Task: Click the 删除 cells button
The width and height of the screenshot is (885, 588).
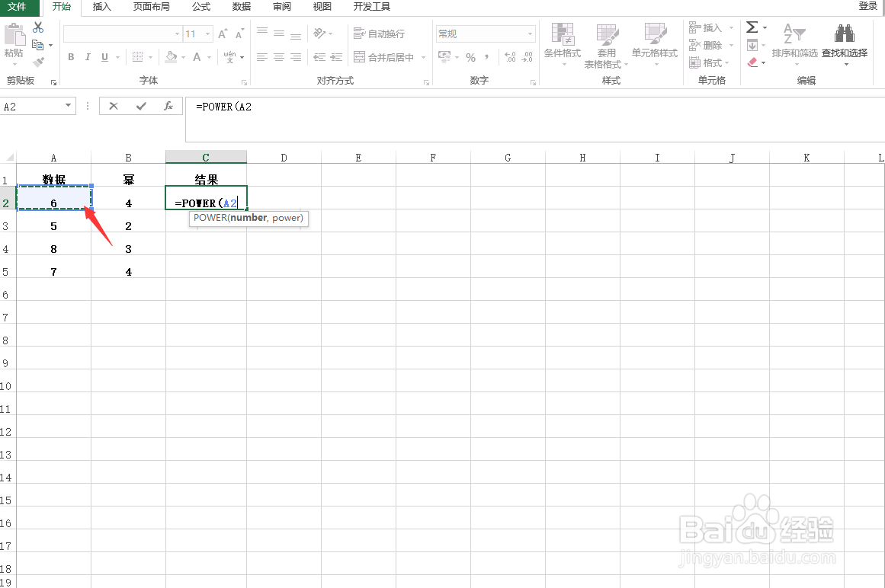Action: click(706, 45)
